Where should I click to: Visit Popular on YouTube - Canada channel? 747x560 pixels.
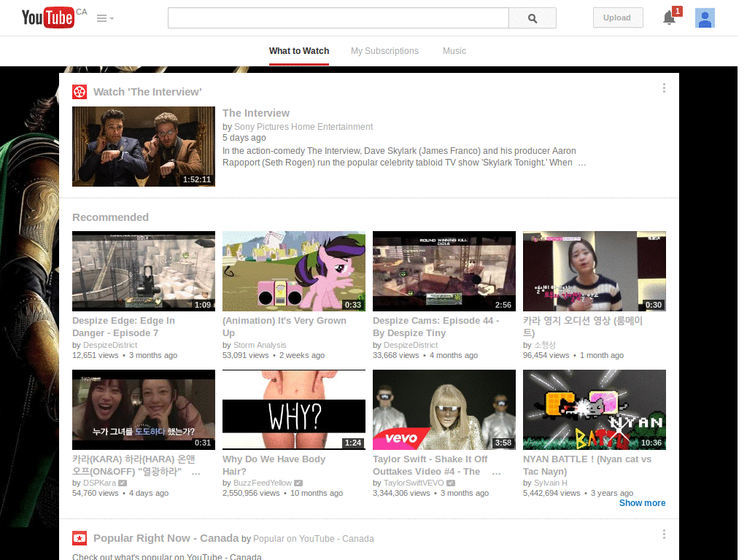pos(314,539)
